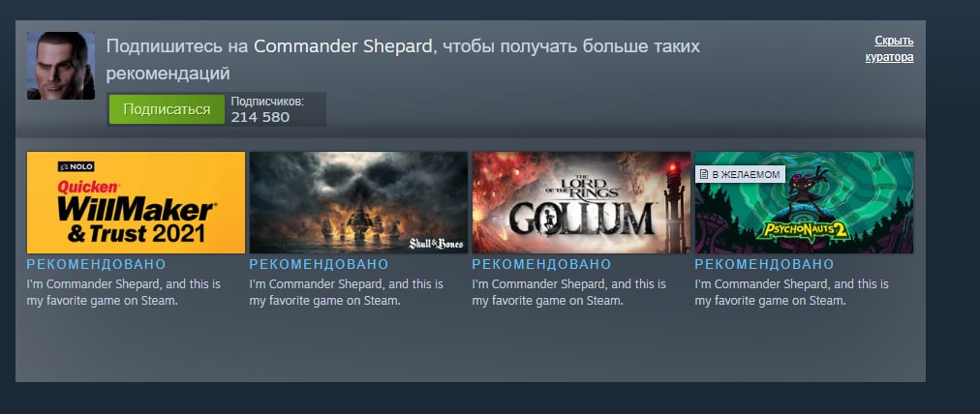The image size is (980, 414).
Task: Click the subscriber count 214 580
Action: pyautogui.click(x=260, y=117)
